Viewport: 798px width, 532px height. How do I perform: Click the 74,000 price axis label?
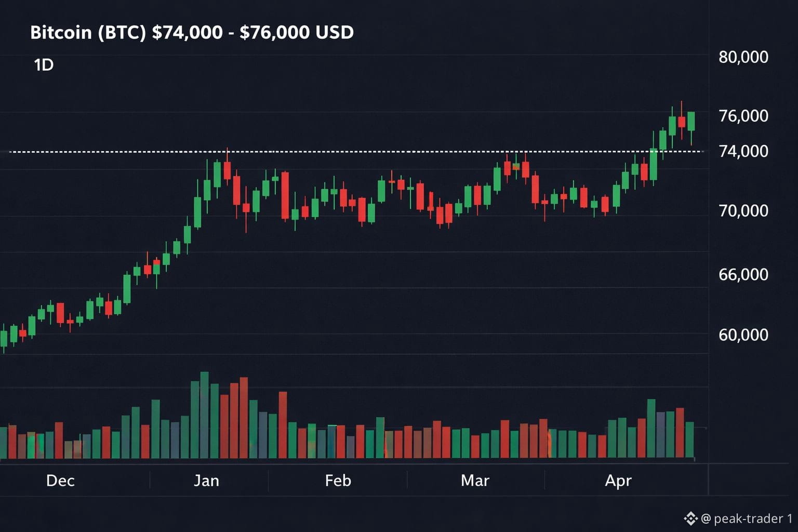point(743,151)
